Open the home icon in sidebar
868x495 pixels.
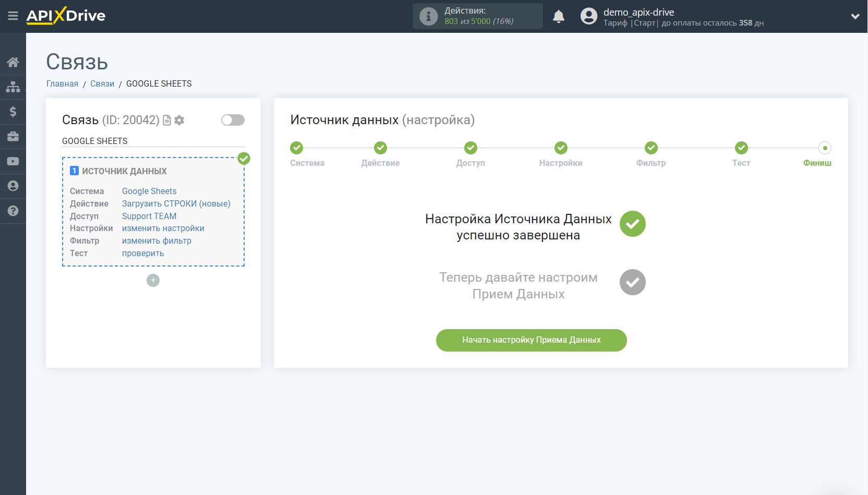(x=13, y=63)
